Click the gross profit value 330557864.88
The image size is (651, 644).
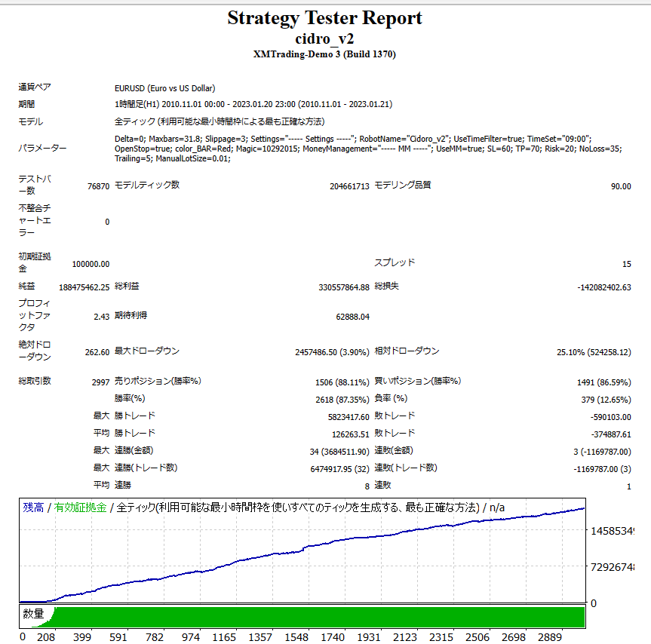(344, 287)
